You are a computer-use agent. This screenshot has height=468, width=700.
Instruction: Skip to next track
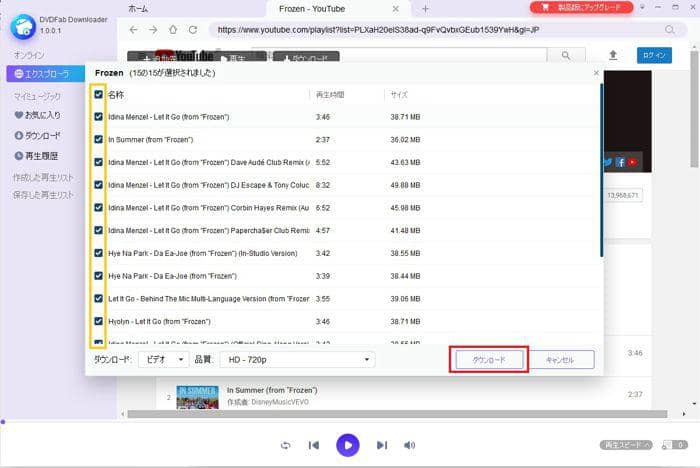coord(382,445)
